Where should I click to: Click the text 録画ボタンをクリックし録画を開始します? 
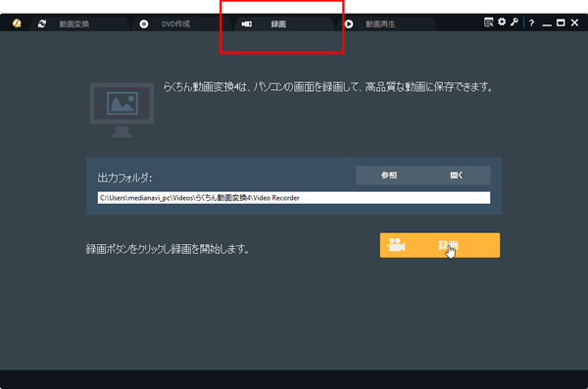168,249
